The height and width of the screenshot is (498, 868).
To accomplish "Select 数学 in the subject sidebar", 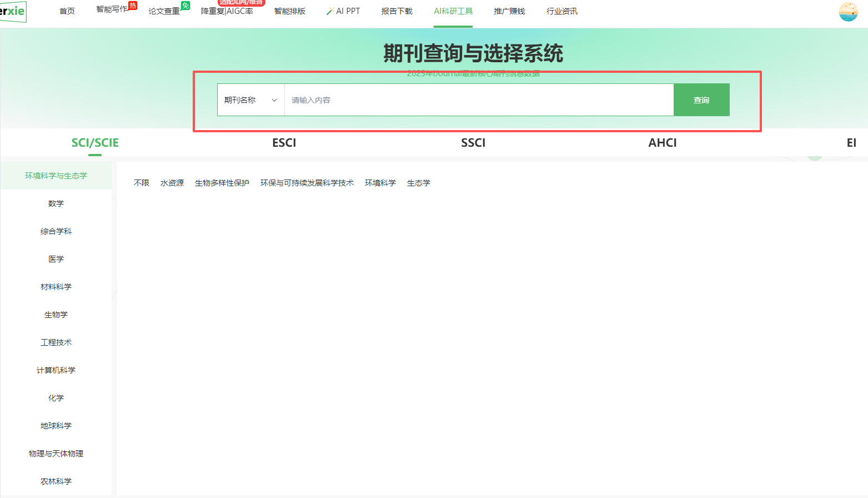I will (56, 203).
